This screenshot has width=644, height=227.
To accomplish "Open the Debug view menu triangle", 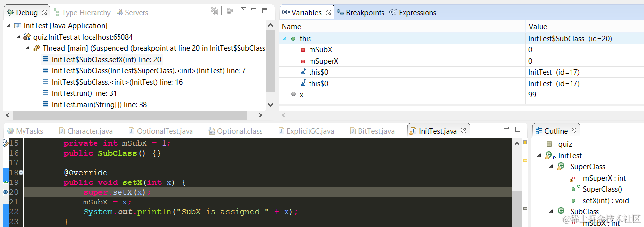I will point(243,10).
